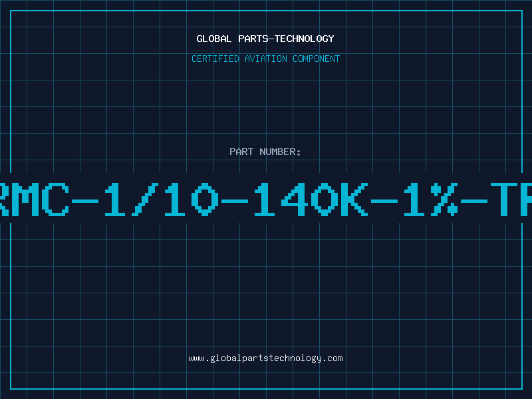Select the word CERTIFIED in the subtitle
The height and width of the screenshot is (399, 532).
[x=215, y=59]
